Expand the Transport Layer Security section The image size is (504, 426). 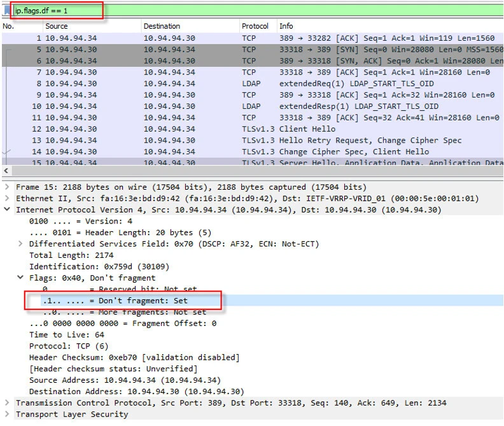tap(7, 415)
